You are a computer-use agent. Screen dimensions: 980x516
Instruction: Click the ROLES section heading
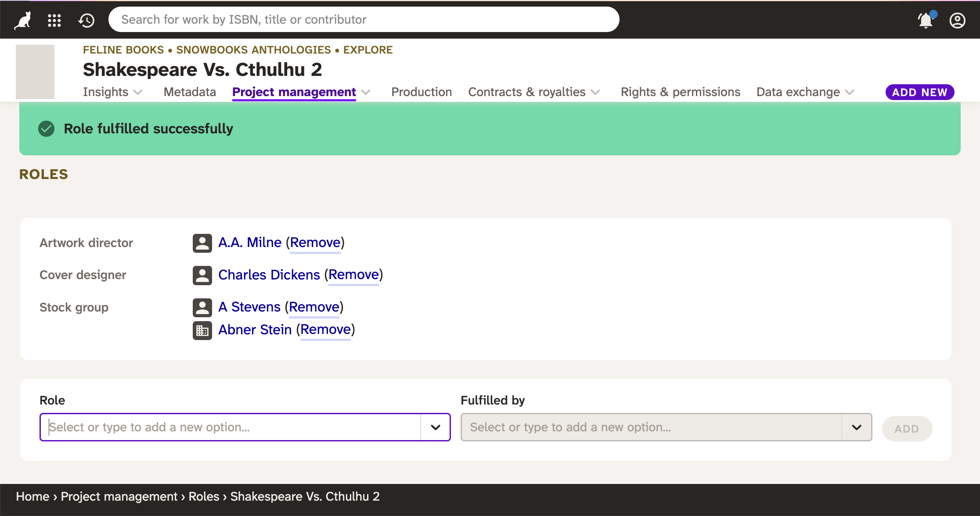[x=43, y=174]
